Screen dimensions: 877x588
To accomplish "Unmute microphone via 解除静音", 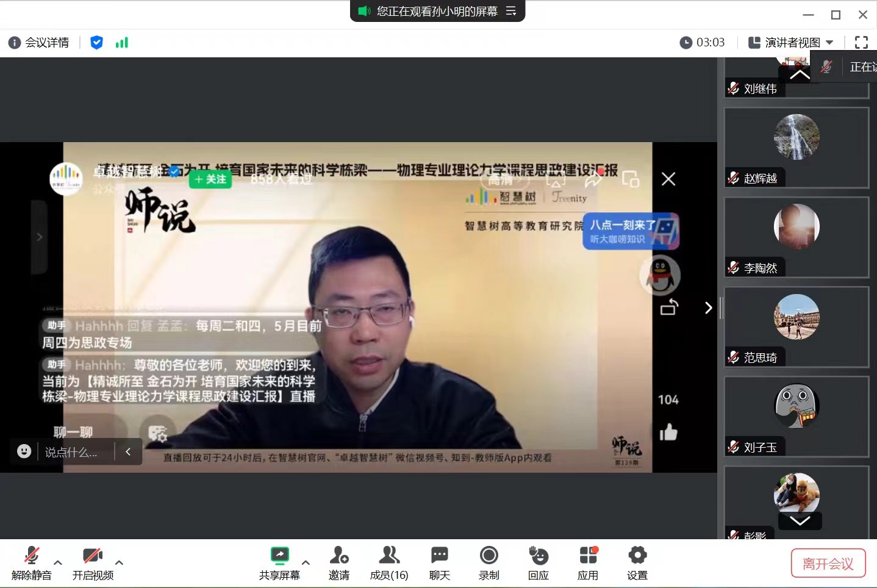I will [x=32, y=556].
